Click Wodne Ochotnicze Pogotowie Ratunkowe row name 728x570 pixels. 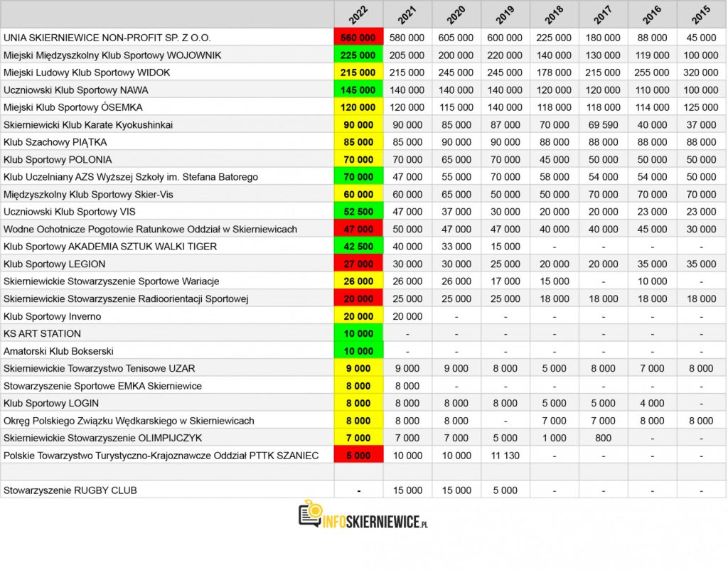tap(150, 230)
